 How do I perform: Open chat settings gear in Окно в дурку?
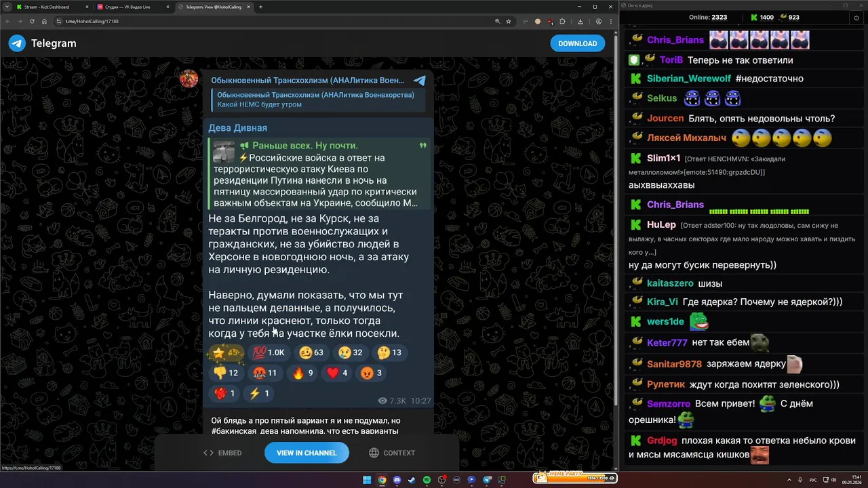click(856, 18)
